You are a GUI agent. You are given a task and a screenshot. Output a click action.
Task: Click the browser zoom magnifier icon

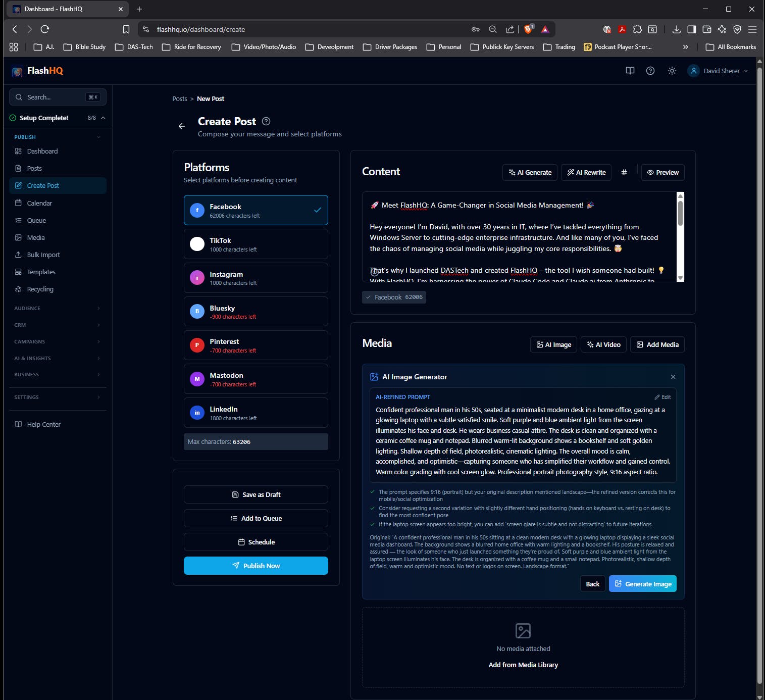[x=493, y=29]
